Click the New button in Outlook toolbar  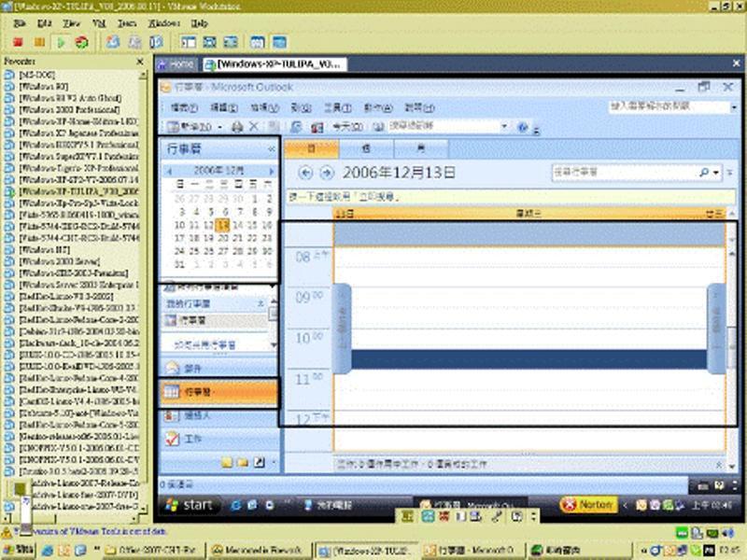pos(190,127)
